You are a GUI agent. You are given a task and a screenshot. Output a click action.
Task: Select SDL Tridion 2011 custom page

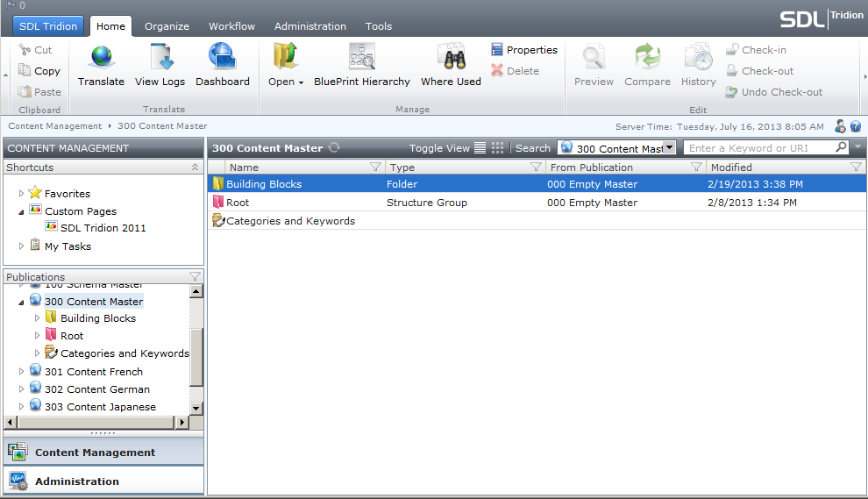pos(103,228)
